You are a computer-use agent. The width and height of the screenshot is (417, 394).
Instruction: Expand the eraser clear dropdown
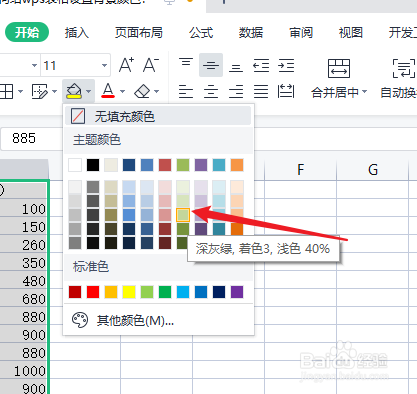point(157,91)
